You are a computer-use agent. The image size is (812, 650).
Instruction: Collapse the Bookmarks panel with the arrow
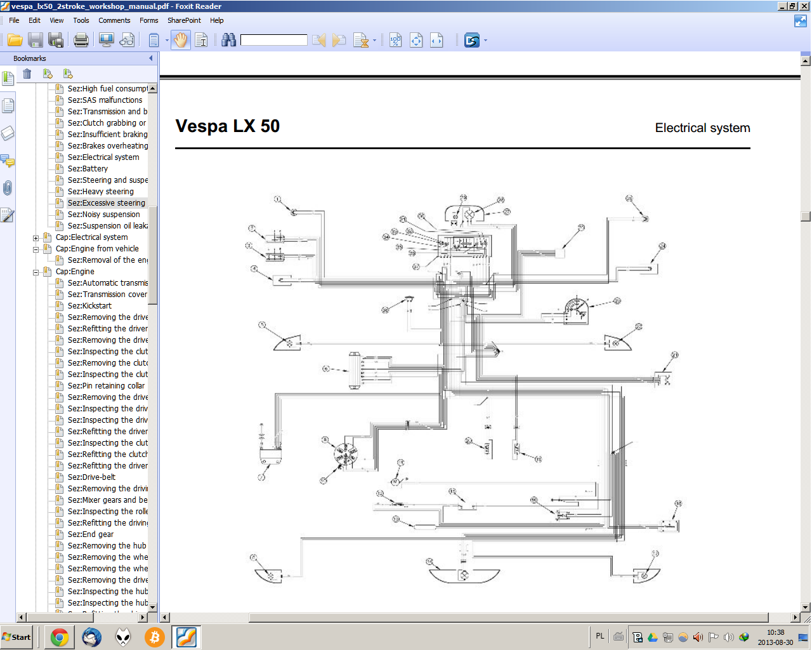click(x=151, y=58)
